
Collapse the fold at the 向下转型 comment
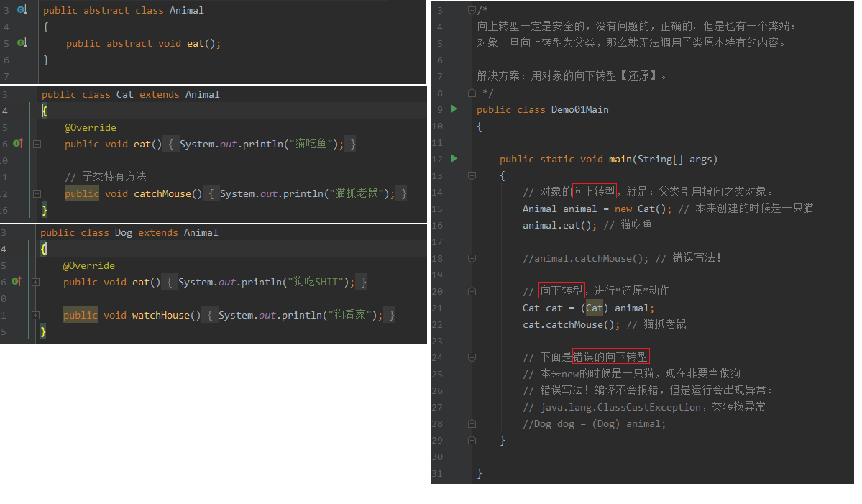472,291
